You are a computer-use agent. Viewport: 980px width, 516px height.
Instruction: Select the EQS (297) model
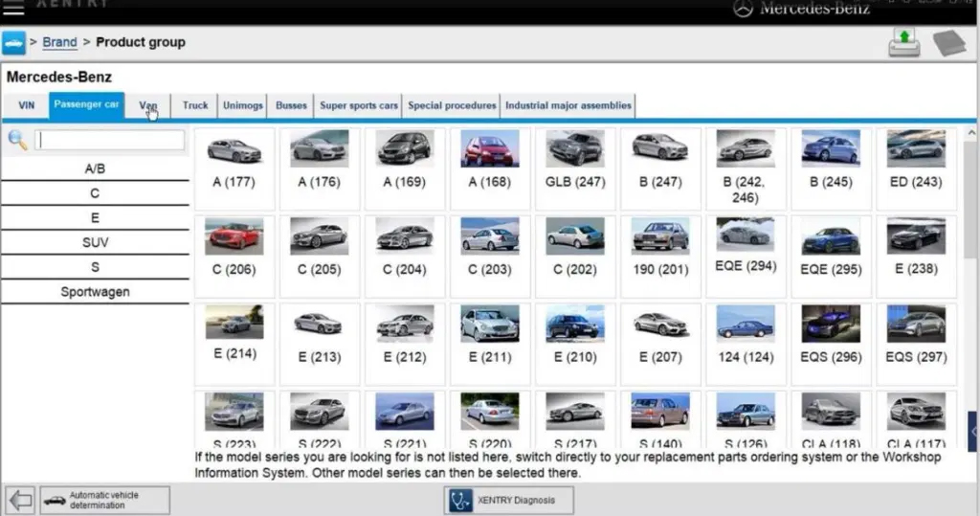click(x=916, y=343)
